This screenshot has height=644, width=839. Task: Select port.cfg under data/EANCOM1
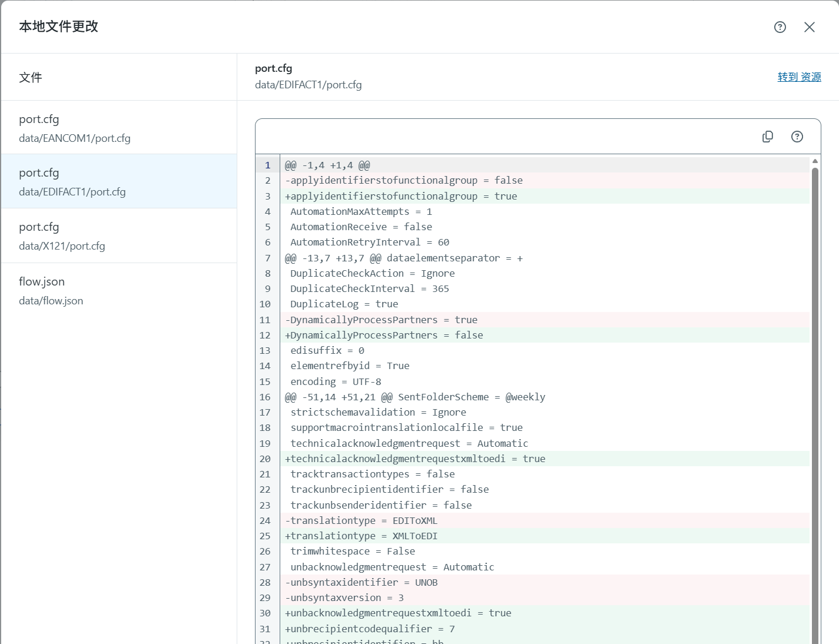[119, 128]
